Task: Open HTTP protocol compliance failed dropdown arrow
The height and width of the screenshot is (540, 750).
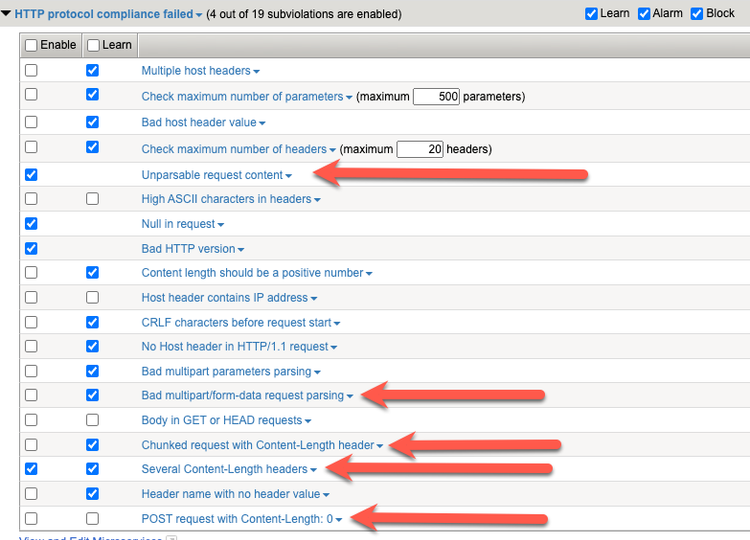Action: 199,16
